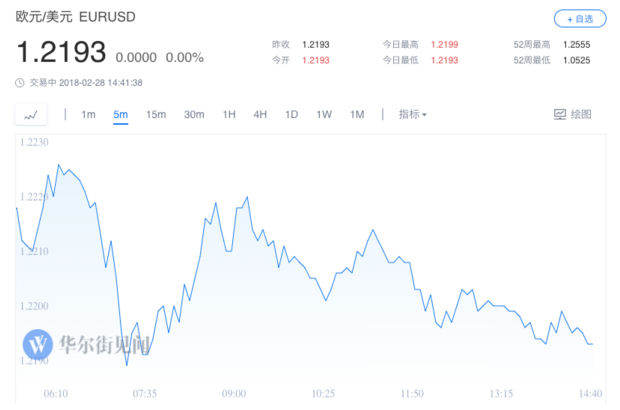Click the 欧元/美元 EURUSD title
Screen dimensions: 620x410
coord(76,17)
